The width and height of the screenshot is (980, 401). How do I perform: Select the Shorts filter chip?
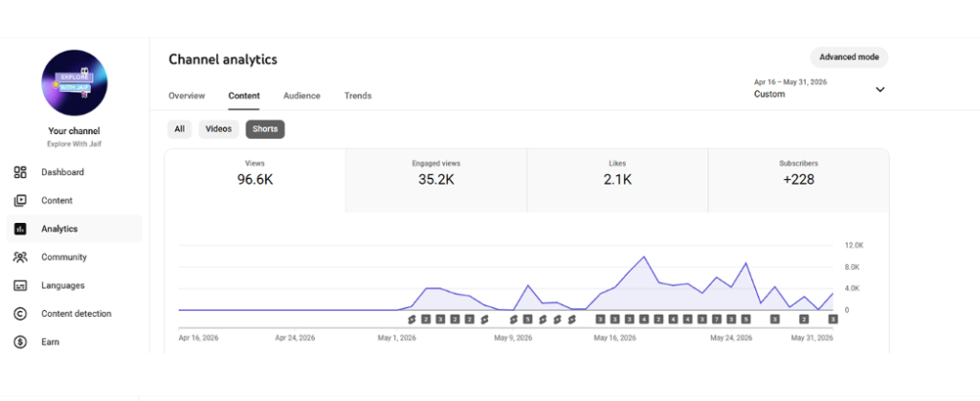265,129
